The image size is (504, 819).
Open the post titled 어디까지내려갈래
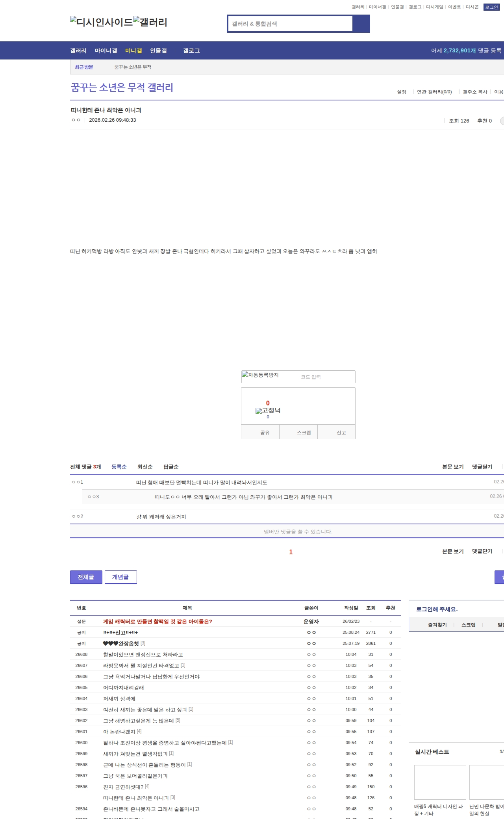pyautogui.click(x=123, y=688)
